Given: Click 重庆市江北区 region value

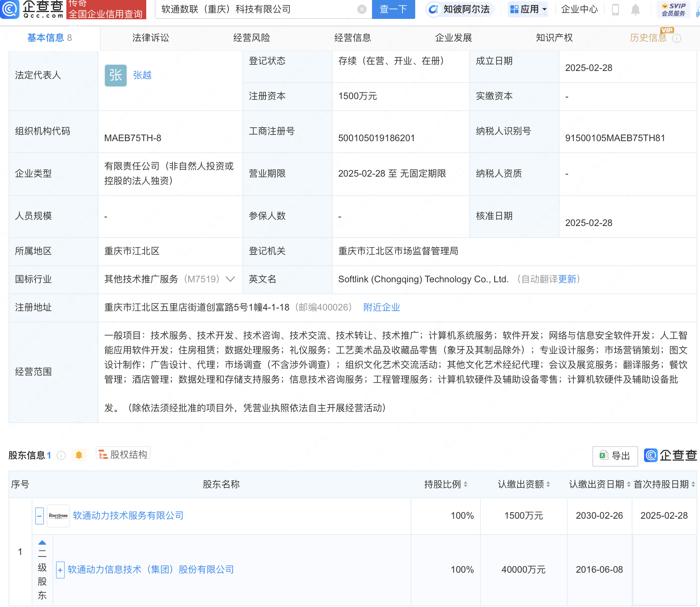Looking at the screenshot, I should point(132,251).
